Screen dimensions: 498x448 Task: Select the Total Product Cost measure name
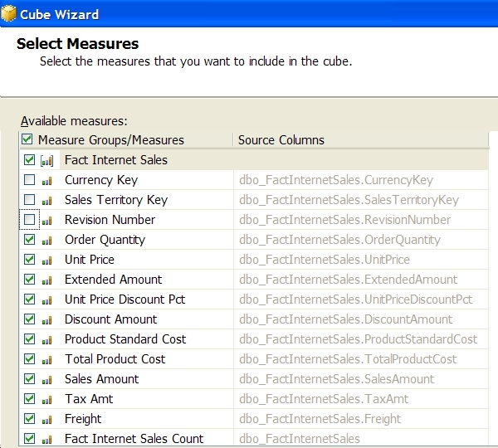pyautogui.click(x=115, y=359)
